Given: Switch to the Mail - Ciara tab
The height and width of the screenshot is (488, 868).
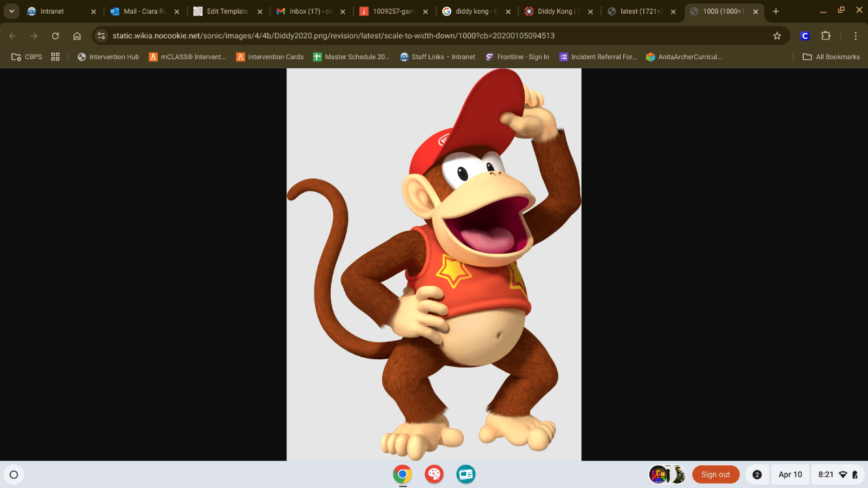Looking at the screenshot, I should coord(145,11).
